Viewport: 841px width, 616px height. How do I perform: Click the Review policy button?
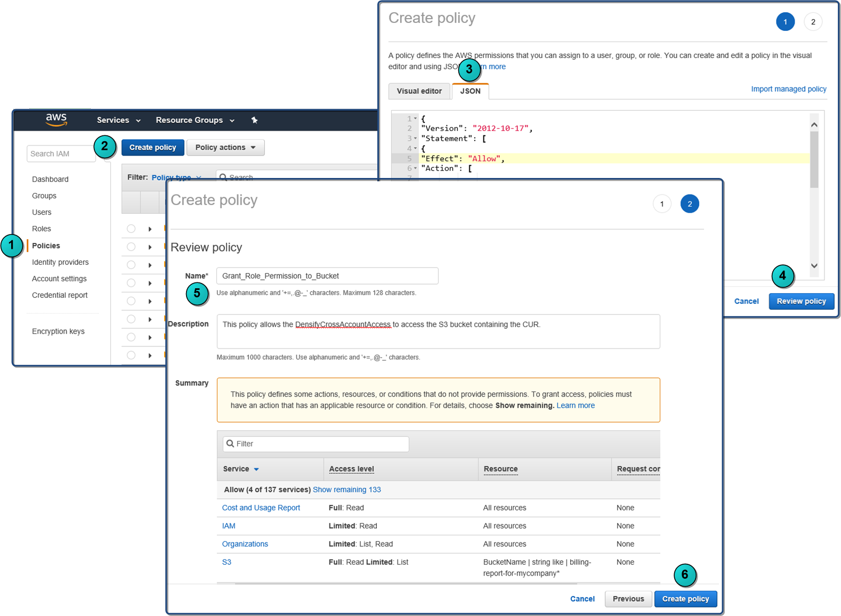[x=801, y=301]
